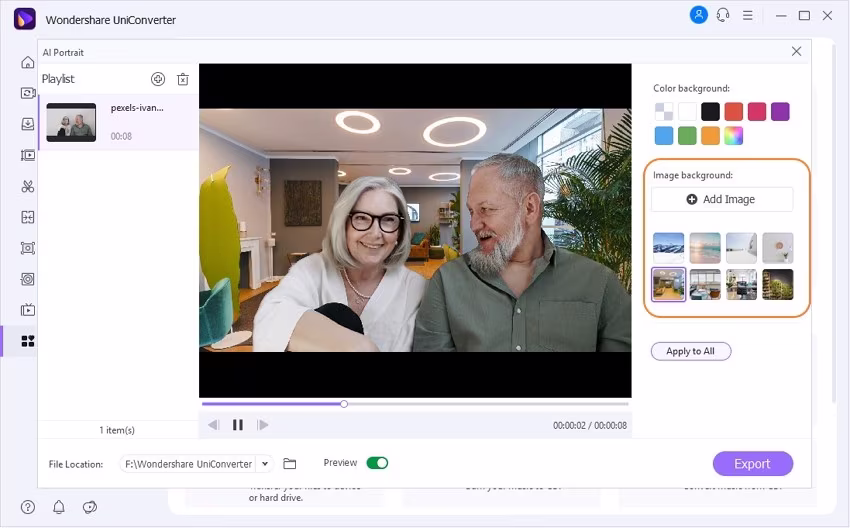This screenshot has height=528, width=850.
Task: Choose the pastel beach sunset image background
Action: click(x=705, y=248)
